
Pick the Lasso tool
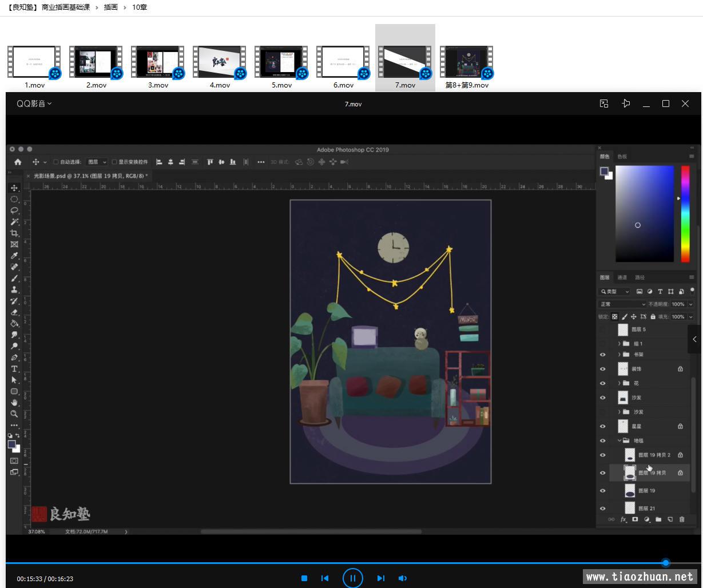[14, 210]
